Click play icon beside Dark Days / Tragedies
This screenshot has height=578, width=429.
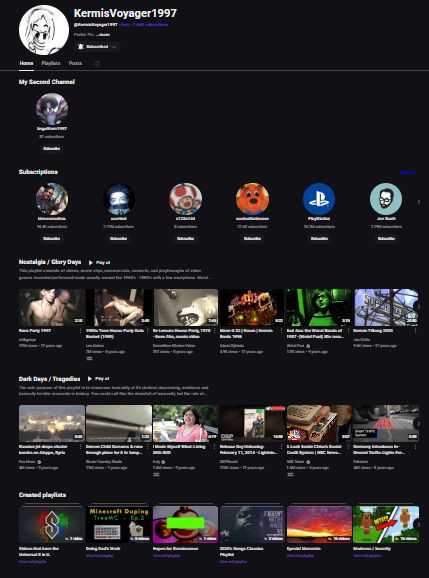click(90, 379)
